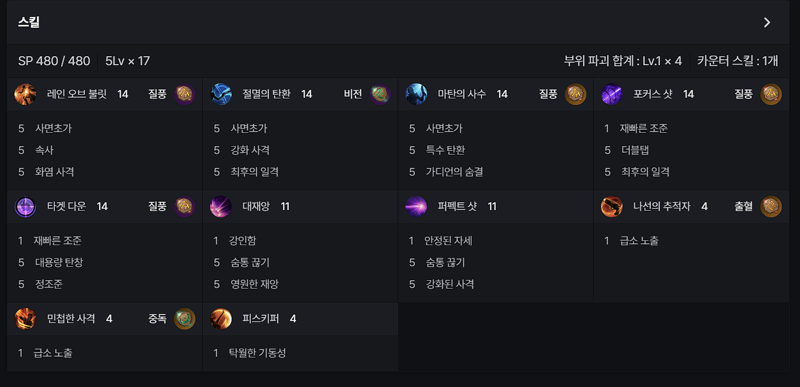Click the 카운터 스킬 : 1개 label

click(x=738, y=61)
